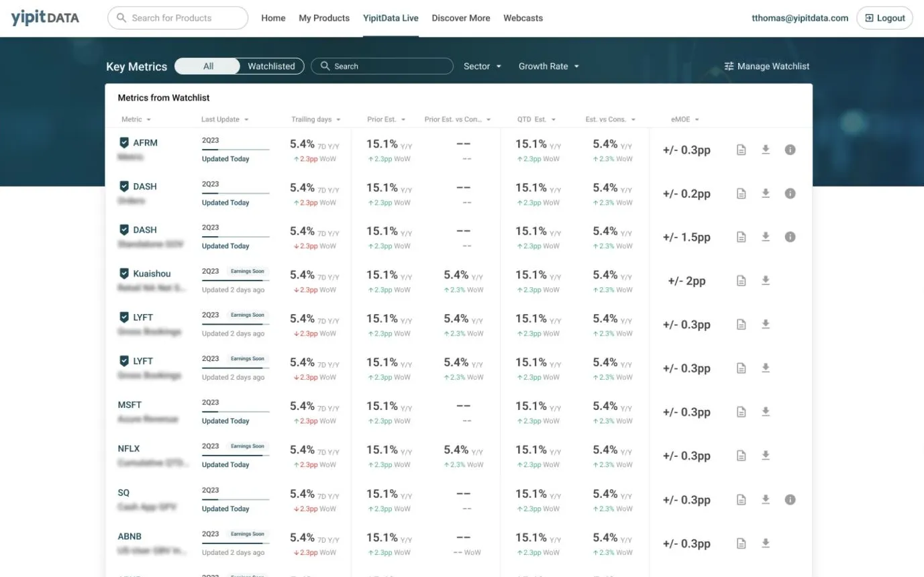Viewport: 924px width, 577px height.
Task: Open the eMOE column dropdown
Action: coord(685,119)
